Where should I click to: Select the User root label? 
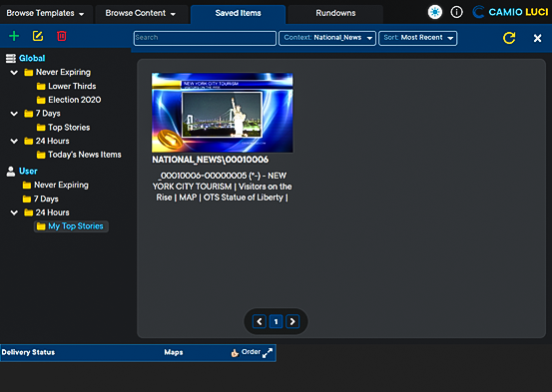(x=28, y=171)
